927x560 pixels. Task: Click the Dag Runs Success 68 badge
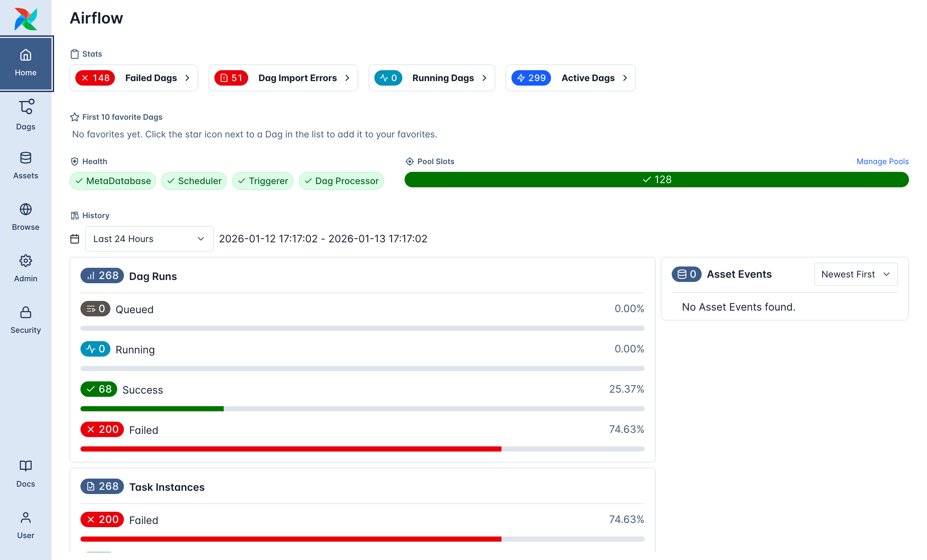[x=99, y=389]
